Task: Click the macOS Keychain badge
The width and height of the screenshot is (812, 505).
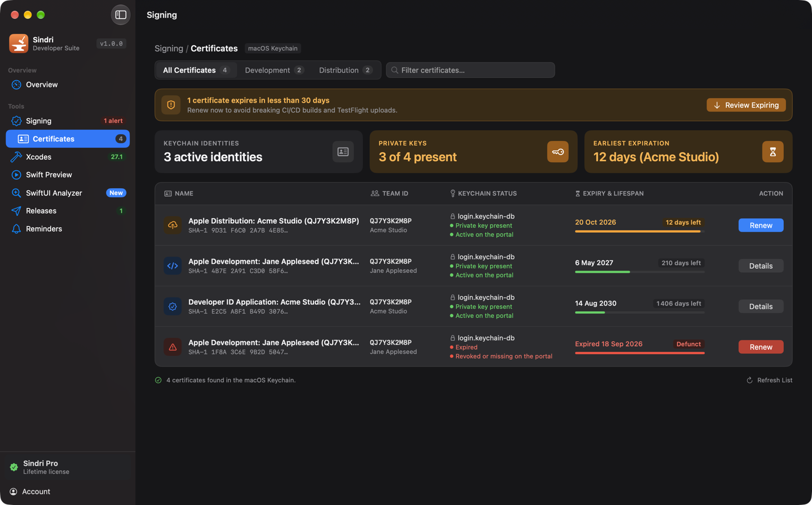Action: (x=273, y=48)
